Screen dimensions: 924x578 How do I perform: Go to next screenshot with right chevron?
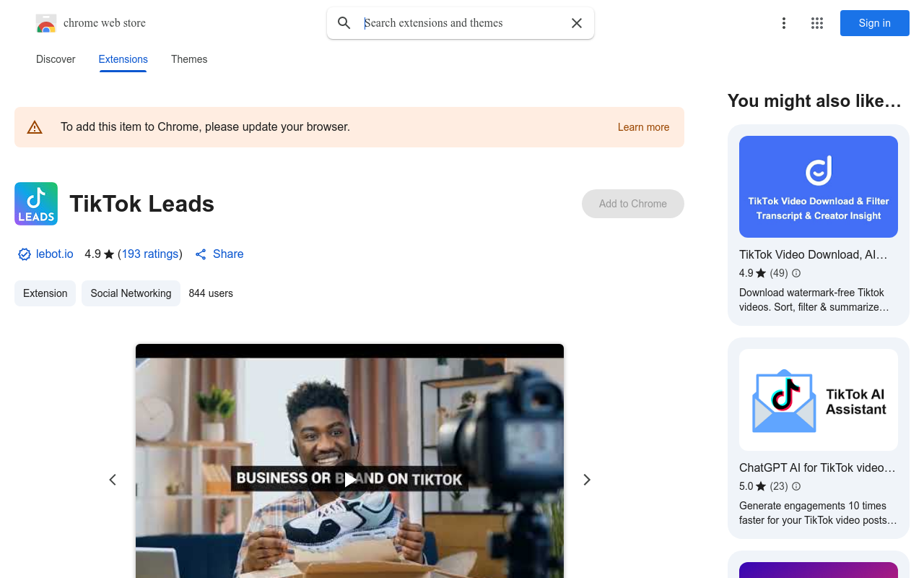click(587, 480)
